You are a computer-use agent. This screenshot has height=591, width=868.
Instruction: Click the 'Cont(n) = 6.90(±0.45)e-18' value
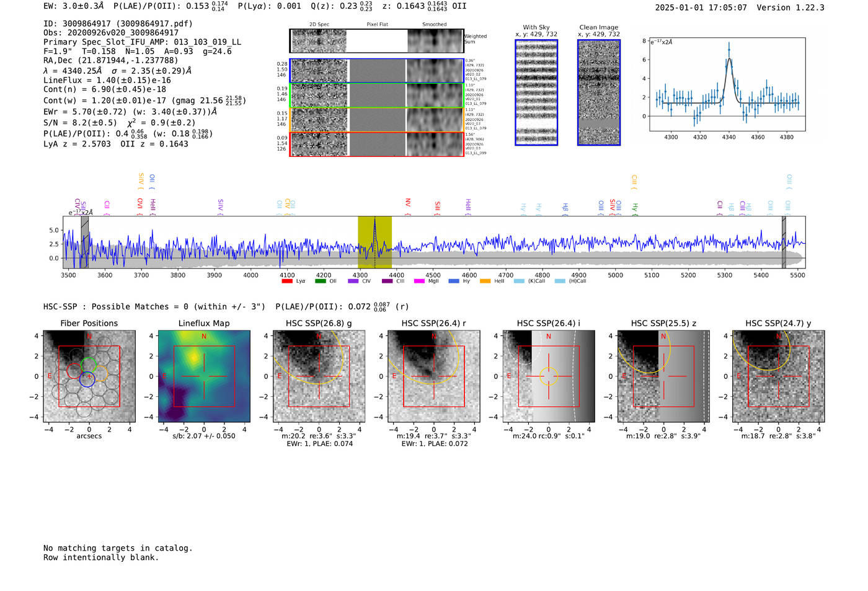click(105, 89)
